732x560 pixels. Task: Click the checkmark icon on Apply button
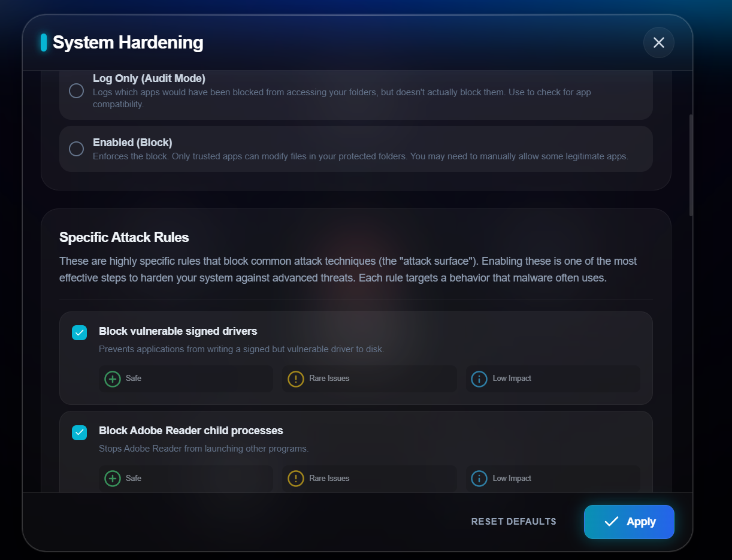click(611, 522)
